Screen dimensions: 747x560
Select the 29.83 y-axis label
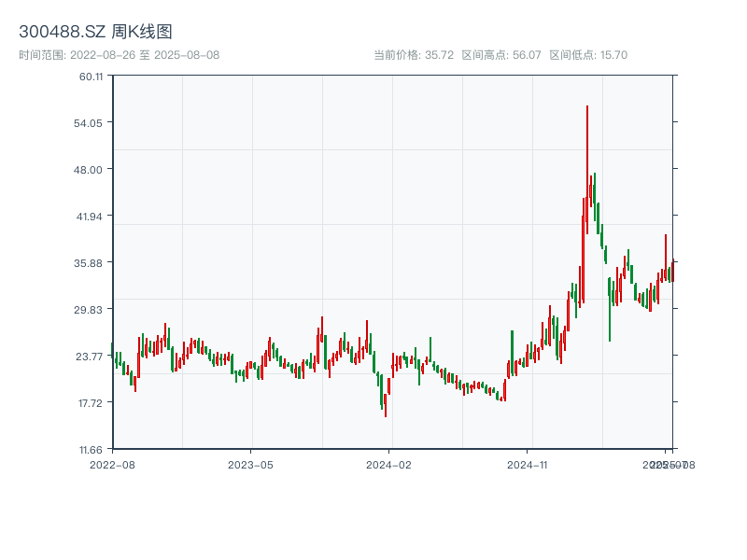tap(91, 310)
